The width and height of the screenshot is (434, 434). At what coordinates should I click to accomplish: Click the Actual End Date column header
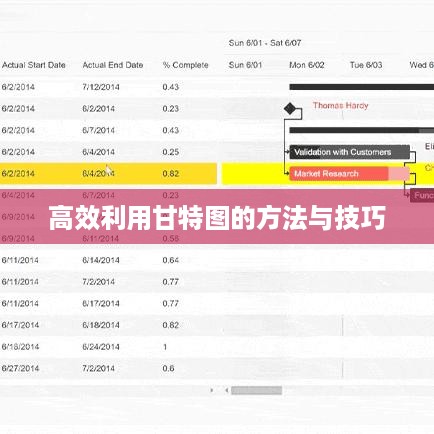113,65
